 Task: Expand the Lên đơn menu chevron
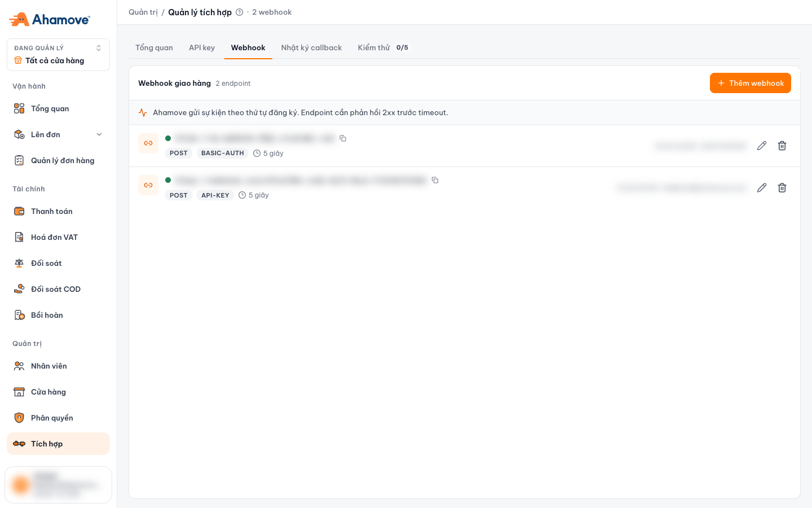[99, 134]
